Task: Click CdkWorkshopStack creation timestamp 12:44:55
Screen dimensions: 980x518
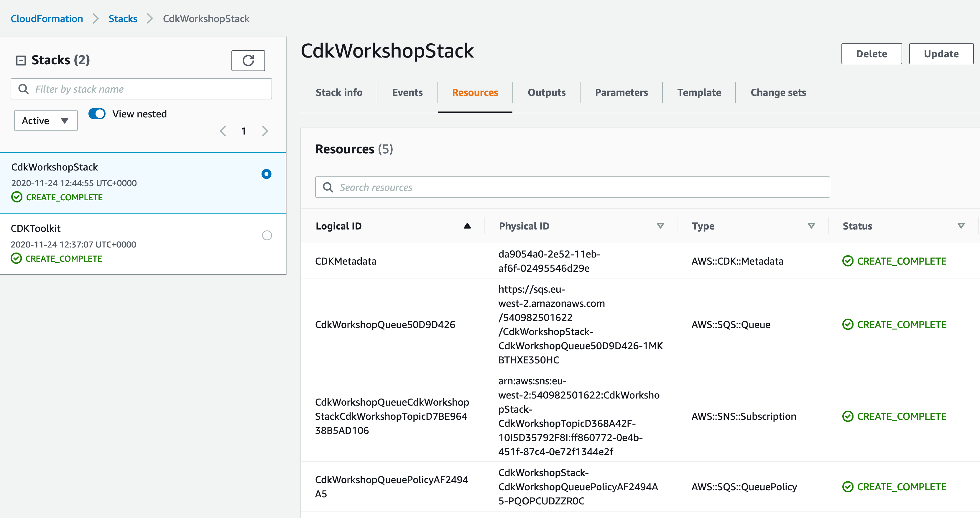Action: (74, 183)
